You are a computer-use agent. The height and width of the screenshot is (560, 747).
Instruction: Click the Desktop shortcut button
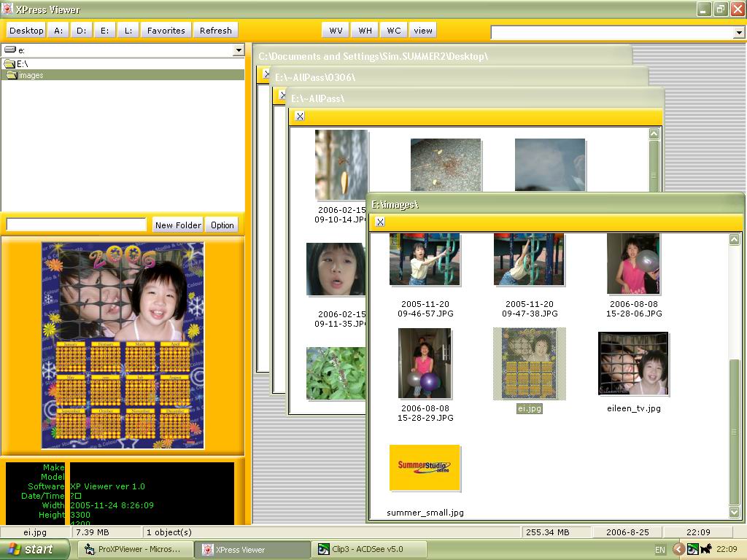(x=26, y=31)
